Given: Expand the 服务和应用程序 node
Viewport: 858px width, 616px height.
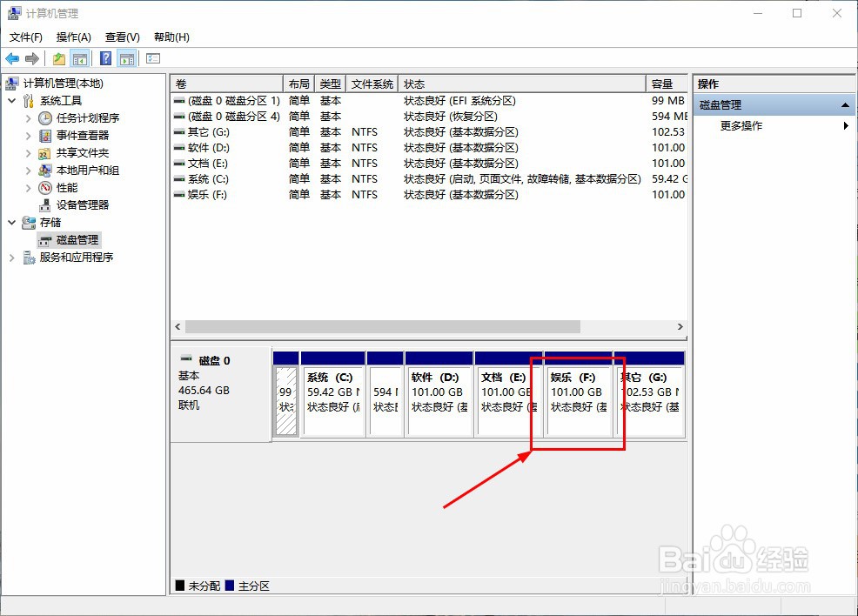Looking at the screenshot, I should click(x=12, y=258).
